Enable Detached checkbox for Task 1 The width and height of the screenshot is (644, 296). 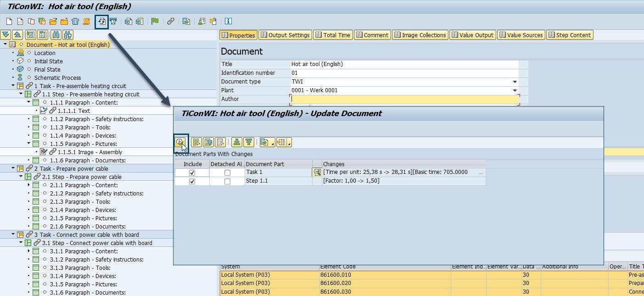click(227, 173)
